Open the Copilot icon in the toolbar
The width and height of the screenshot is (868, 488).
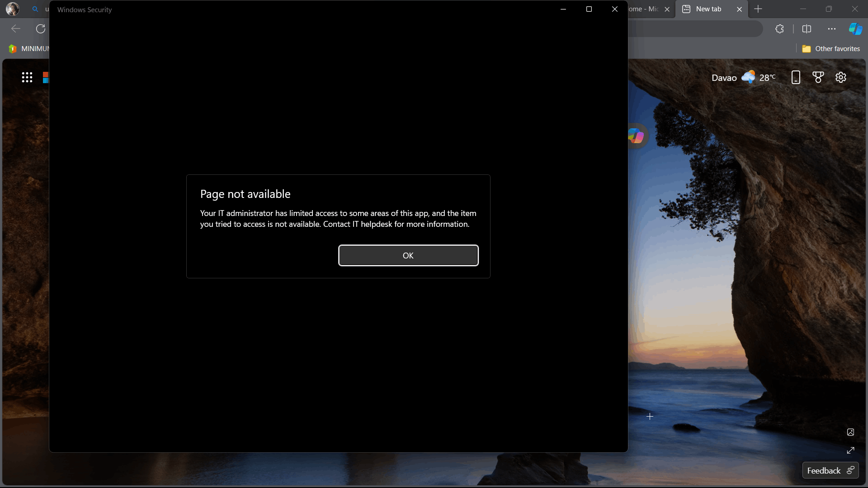(855, 29)
